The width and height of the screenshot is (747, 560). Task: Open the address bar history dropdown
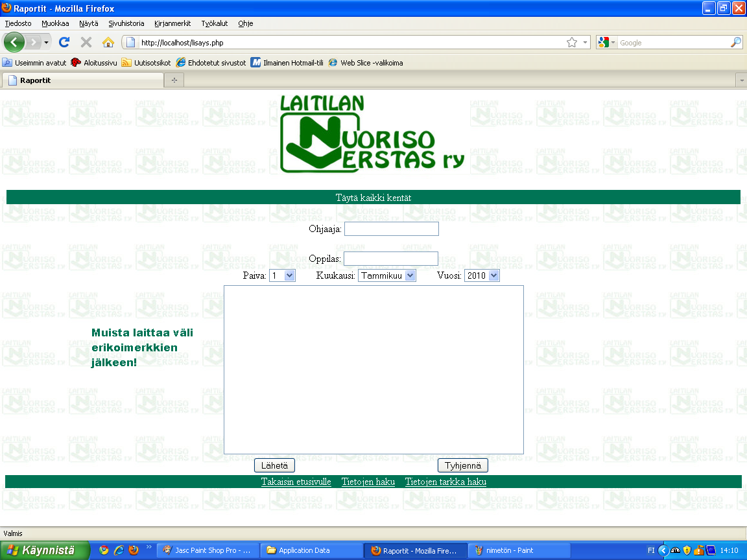pyautogui.click(x=585, y=42)
